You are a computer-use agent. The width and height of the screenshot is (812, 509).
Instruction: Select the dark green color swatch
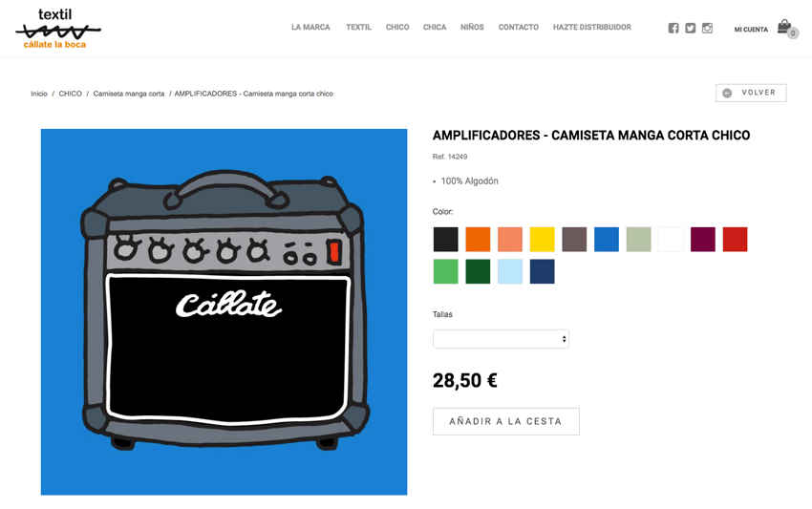(x=478, y=271)
